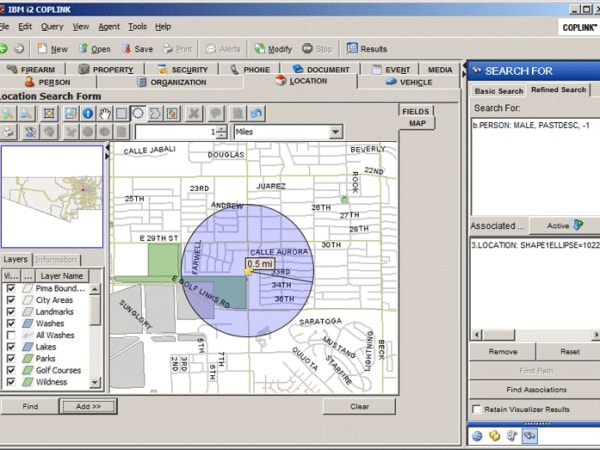Check Retain Visualizer Results box
Viewport: 600px width, 450px height.
pyautogui.click(x=476, y=409)
